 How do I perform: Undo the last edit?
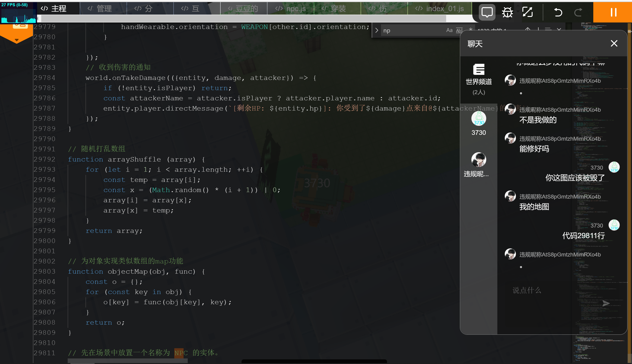pyautogui.click(x=558, y=12)
